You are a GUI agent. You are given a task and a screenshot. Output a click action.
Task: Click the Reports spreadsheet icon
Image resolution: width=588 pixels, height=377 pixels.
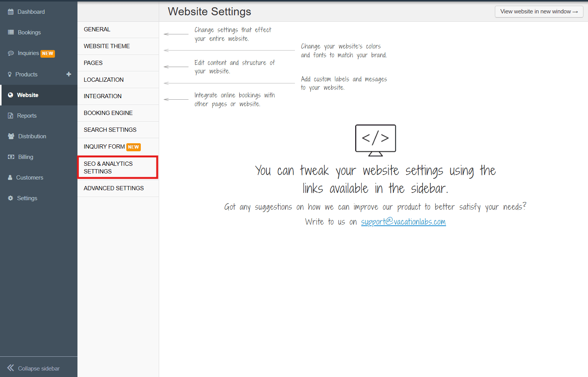coord(11,116)
